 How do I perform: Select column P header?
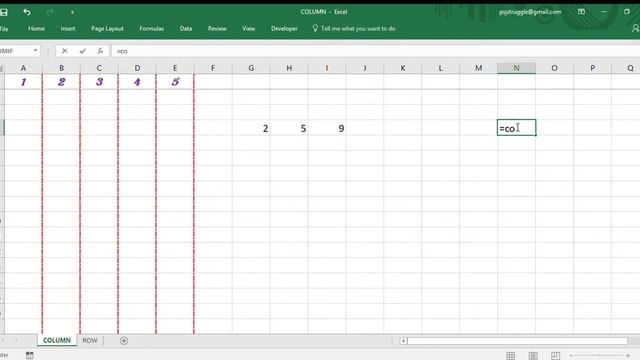(x=592, y=68)
